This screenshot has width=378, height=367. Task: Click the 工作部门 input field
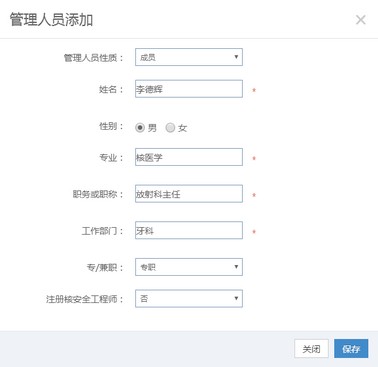point(189,230)
